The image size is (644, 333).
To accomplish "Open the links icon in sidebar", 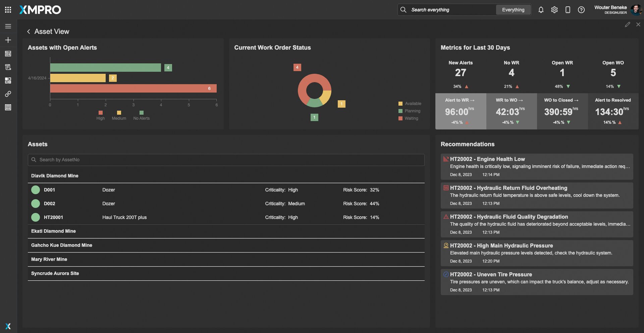I will 8,94.
